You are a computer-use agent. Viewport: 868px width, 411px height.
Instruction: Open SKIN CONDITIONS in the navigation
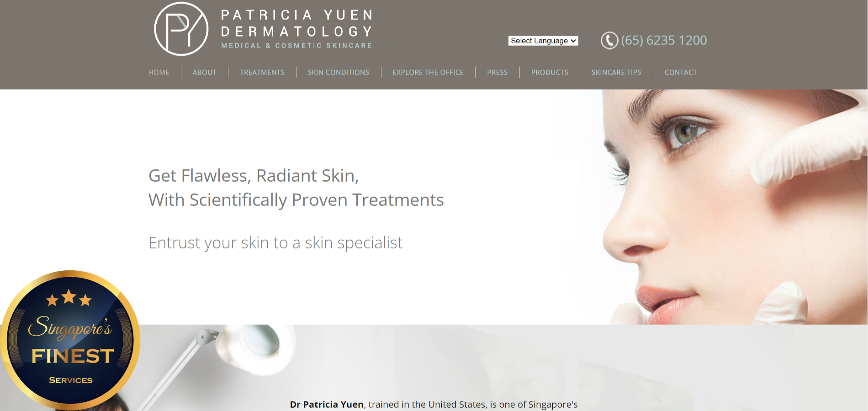pos(339,72)
